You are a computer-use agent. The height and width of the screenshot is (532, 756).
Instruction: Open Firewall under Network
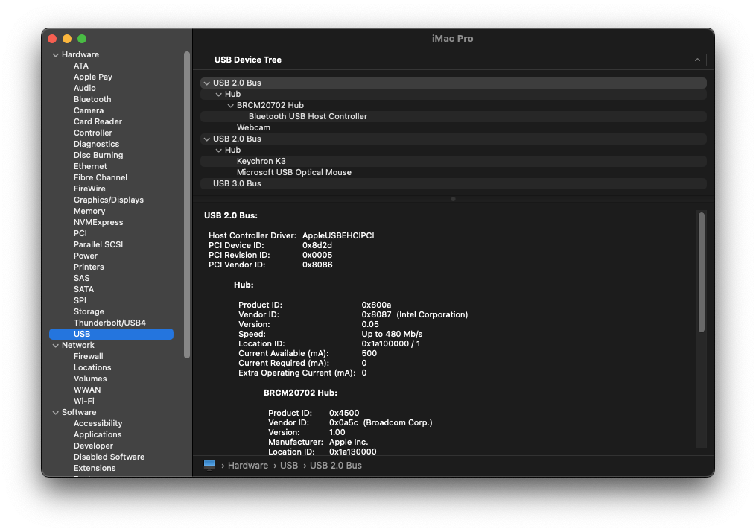pos(88,356)
